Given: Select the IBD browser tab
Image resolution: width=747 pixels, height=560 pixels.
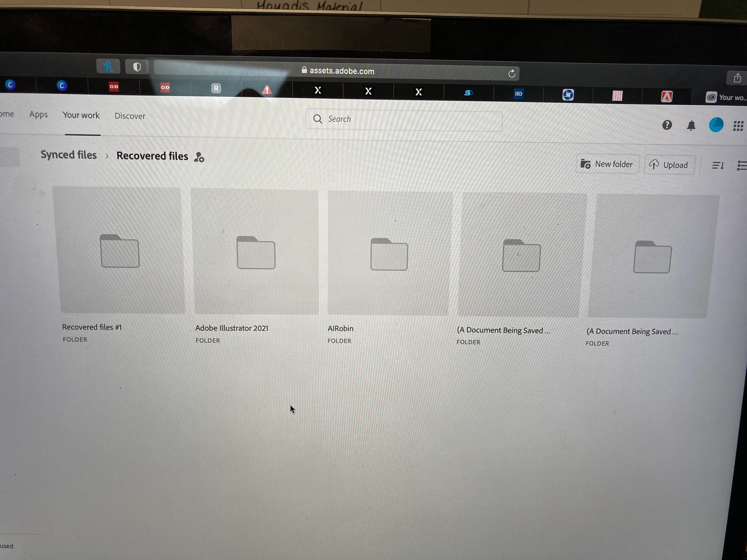Looking at the screenshot, I should (x=518, y=94).
